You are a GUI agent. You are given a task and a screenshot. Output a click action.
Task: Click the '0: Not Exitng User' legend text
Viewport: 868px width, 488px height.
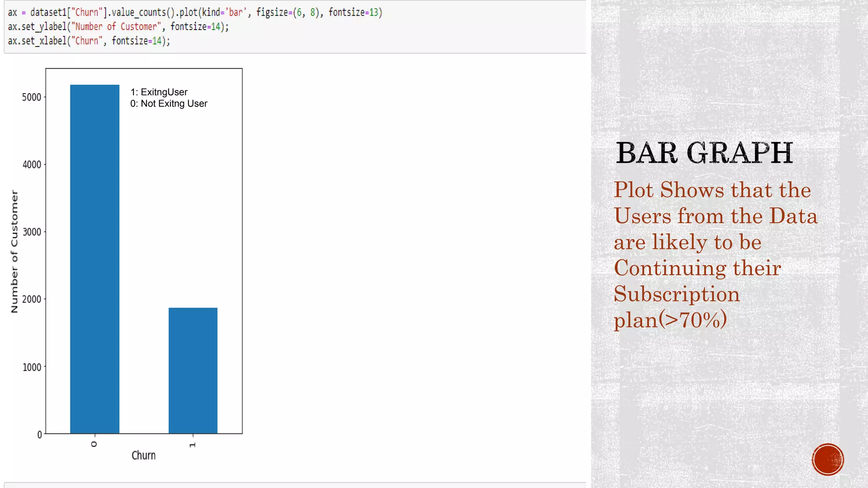point(169,104)
